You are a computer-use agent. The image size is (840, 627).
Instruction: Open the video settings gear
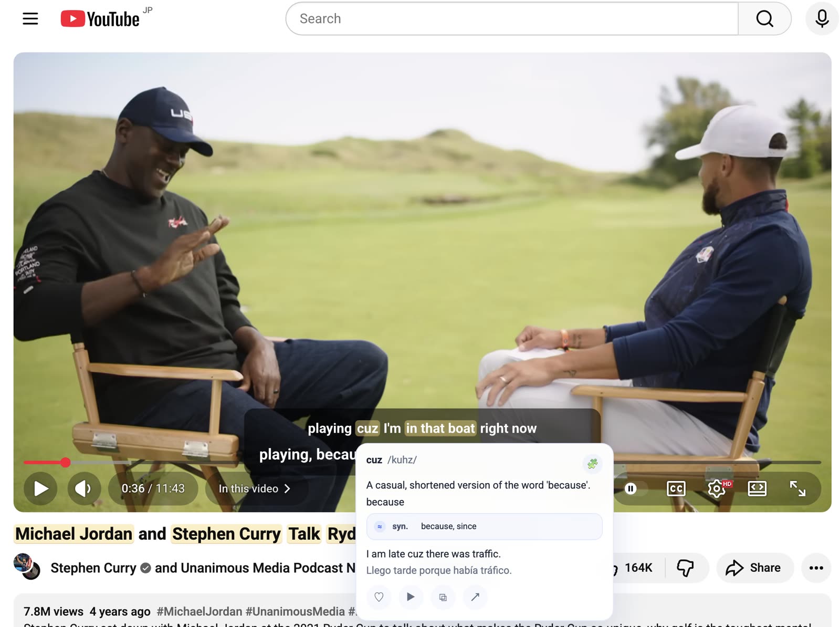(x=716, y=489)
